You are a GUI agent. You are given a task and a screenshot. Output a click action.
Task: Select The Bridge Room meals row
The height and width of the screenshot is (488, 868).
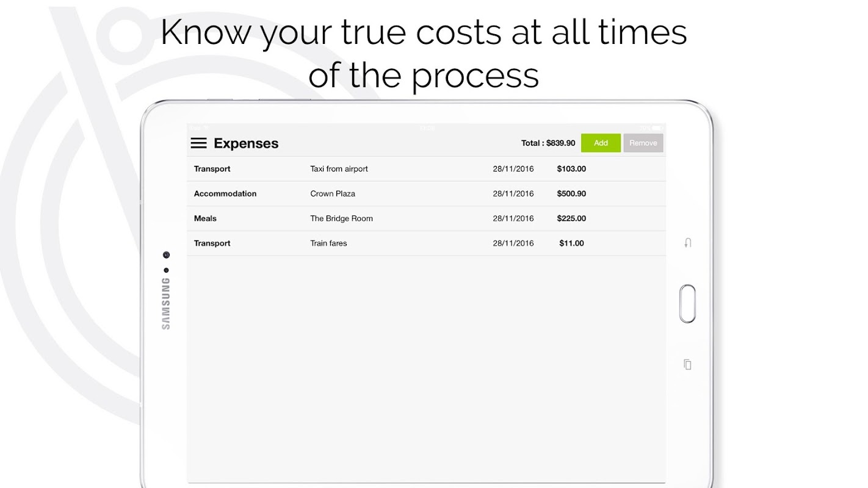pos(426,218)
